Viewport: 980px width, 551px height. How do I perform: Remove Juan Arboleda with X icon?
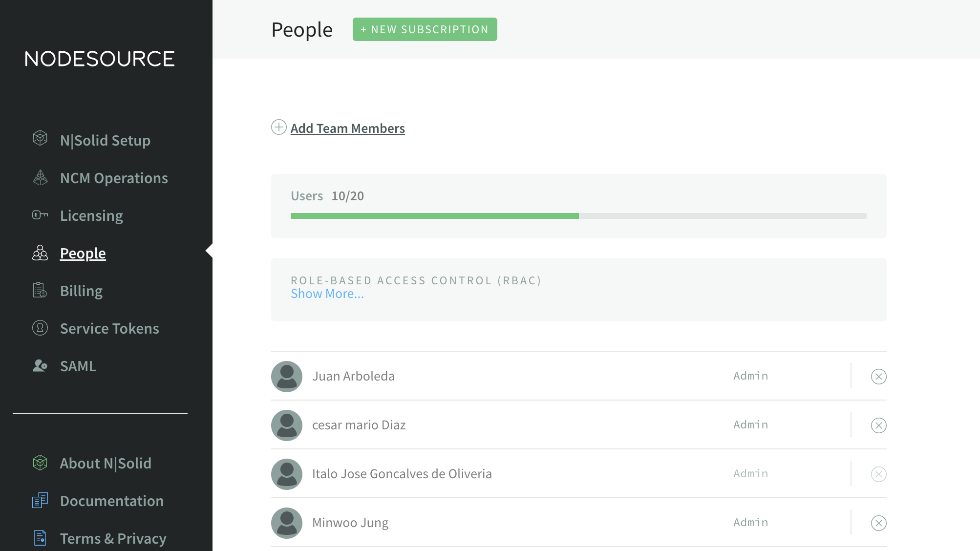pos(878,377)
